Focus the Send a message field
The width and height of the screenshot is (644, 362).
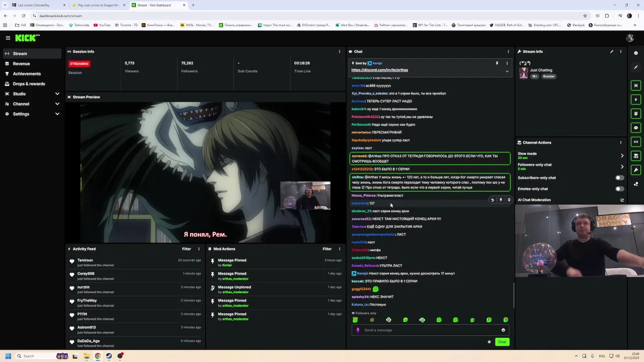click(x=430, y=330)
